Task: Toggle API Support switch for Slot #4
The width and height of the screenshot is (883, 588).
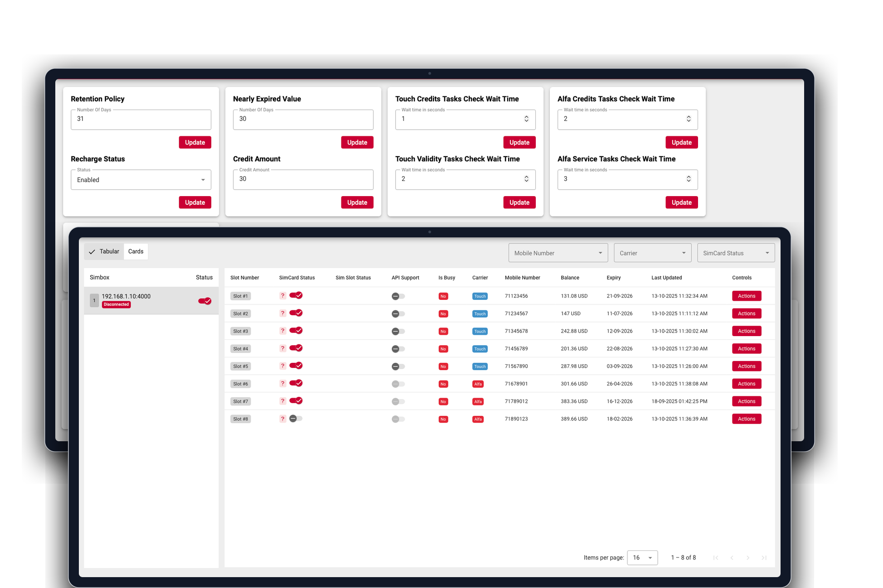Action: [398, 349]
